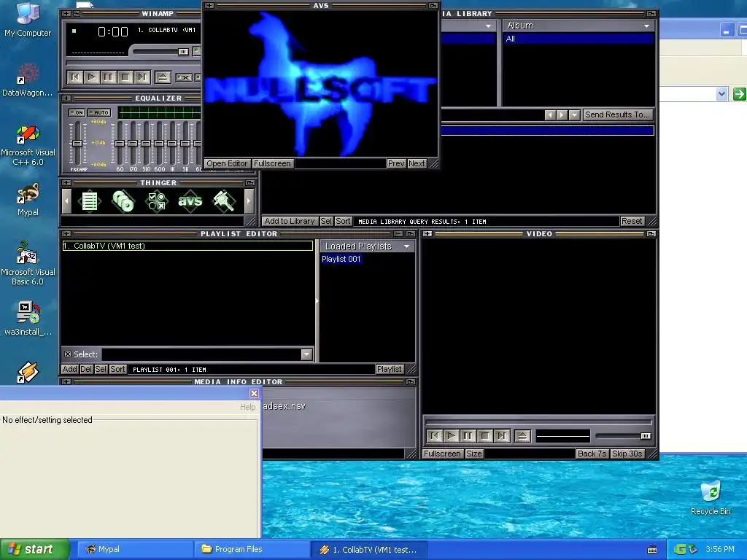Click Play in main Winamp window
Image resolution: width=747 pixels, height=560 pixels.
[92, 77]
